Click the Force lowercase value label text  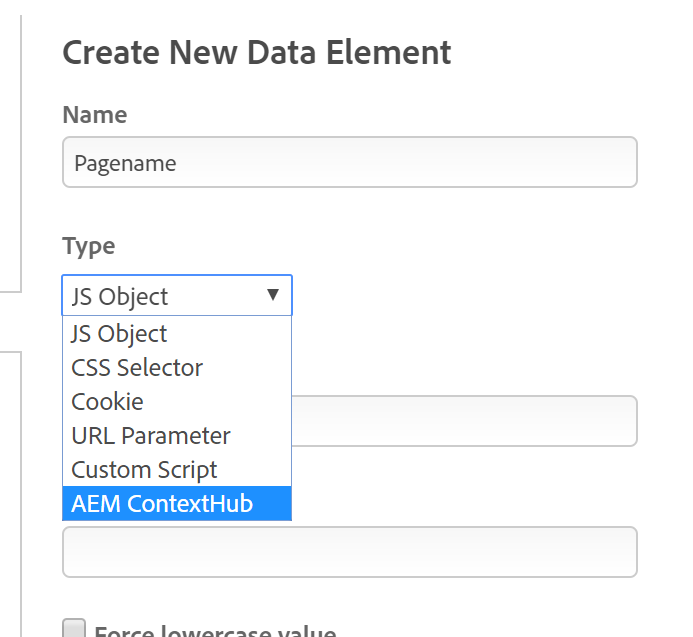tap(214, 631)
